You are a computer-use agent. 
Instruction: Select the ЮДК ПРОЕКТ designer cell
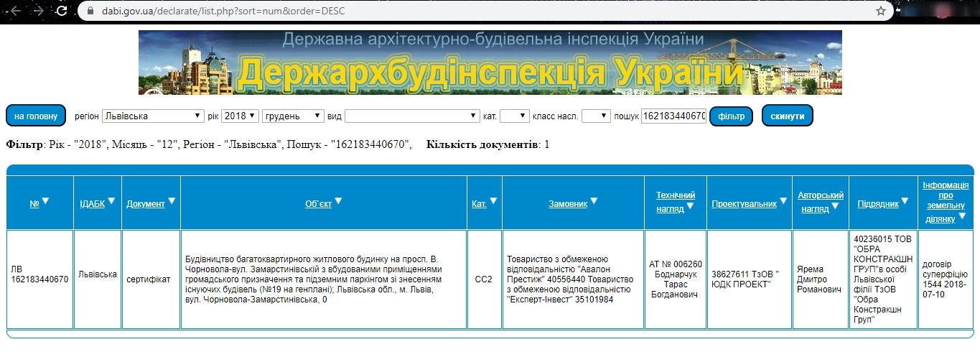coord(750,279)
